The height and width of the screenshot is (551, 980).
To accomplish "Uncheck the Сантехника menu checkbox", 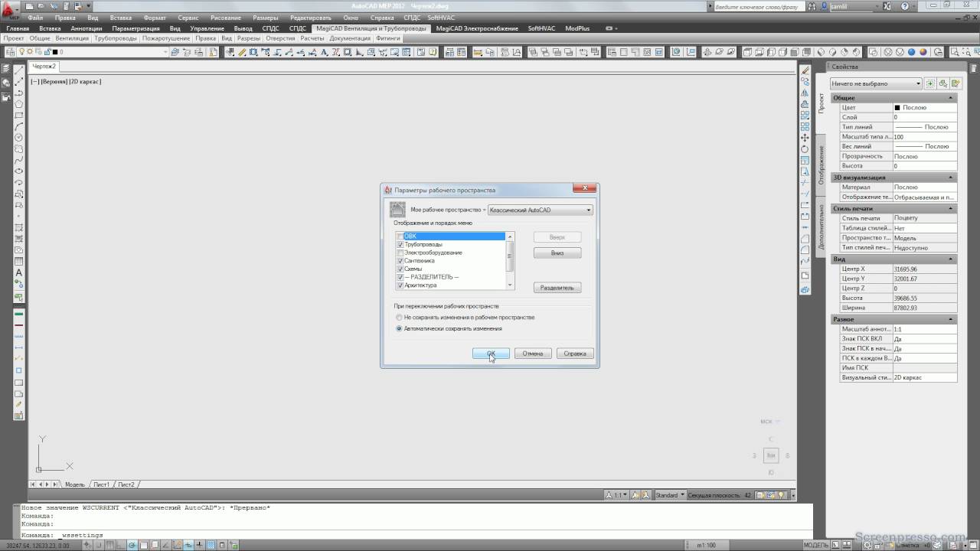I will pos(400,261).
